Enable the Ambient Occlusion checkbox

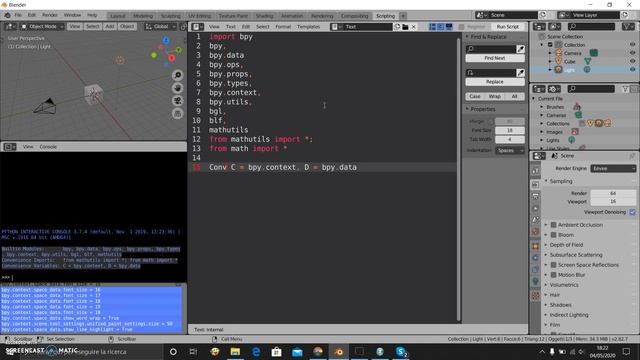pos(553,225)
